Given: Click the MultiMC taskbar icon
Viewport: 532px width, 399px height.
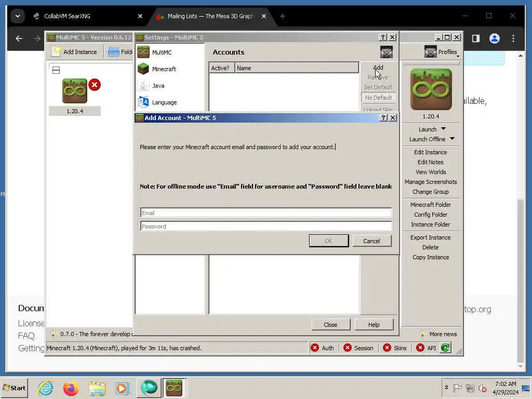Looking at the screenshot, I should [x=174, y=388].
